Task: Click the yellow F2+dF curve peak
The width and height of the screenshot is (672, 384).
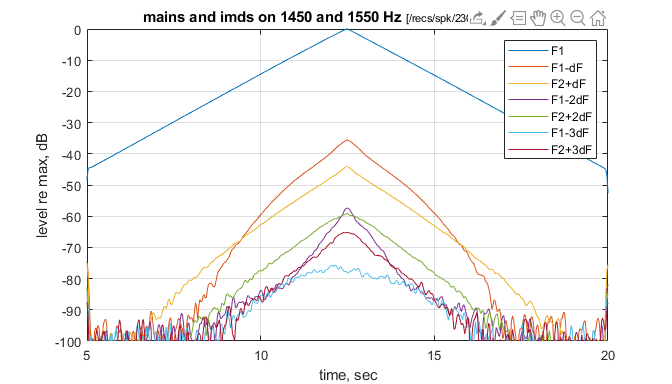Action: [x=347, y=167]
